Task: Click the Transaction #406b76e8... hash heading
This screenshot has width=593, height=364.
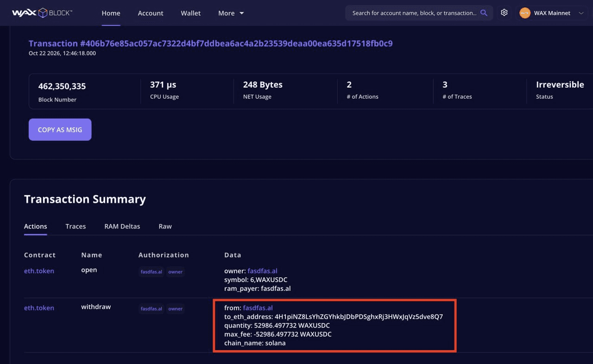Action: (210, 44)
